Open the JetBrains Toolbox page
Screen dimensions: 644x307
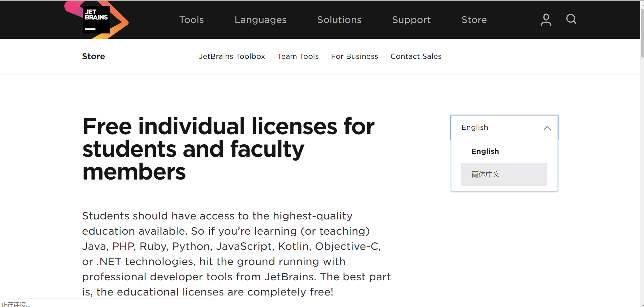pos(232,56)
